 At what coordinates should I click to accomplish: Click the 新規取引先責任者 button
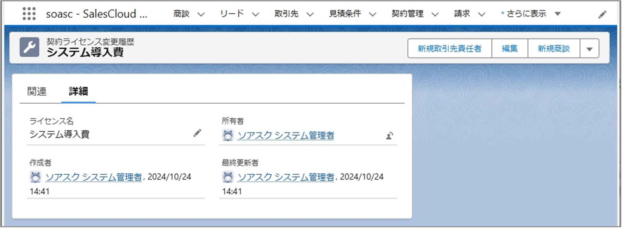450,49
